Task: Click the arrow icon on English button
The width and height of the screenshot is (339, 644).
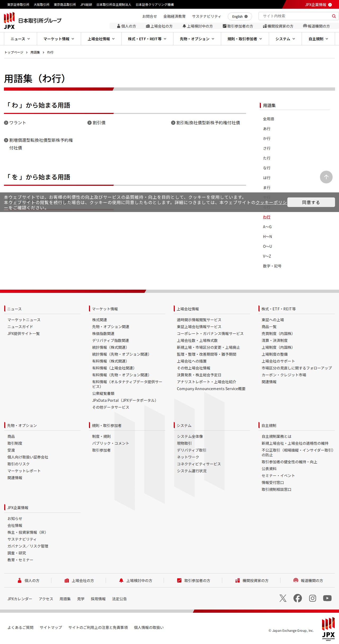Action: (x=246, y=16)
